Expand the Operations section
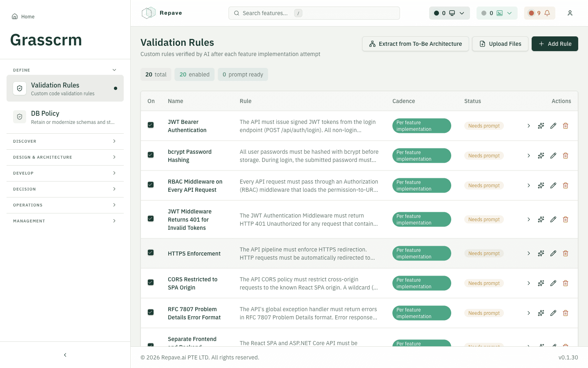The height and width of the screenshot is (368, 588). coord(65,205)
